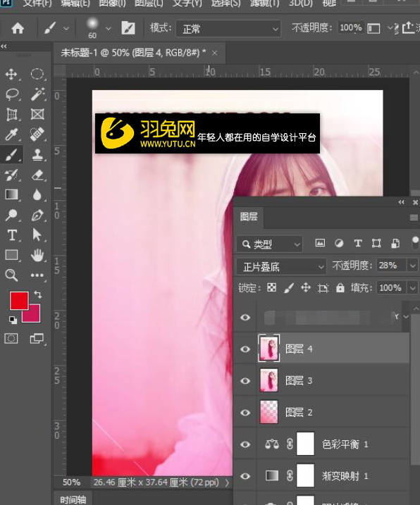This screenshot has width=420, height=505.
Task: Select the Gradient tool
Action: (11, 195)
